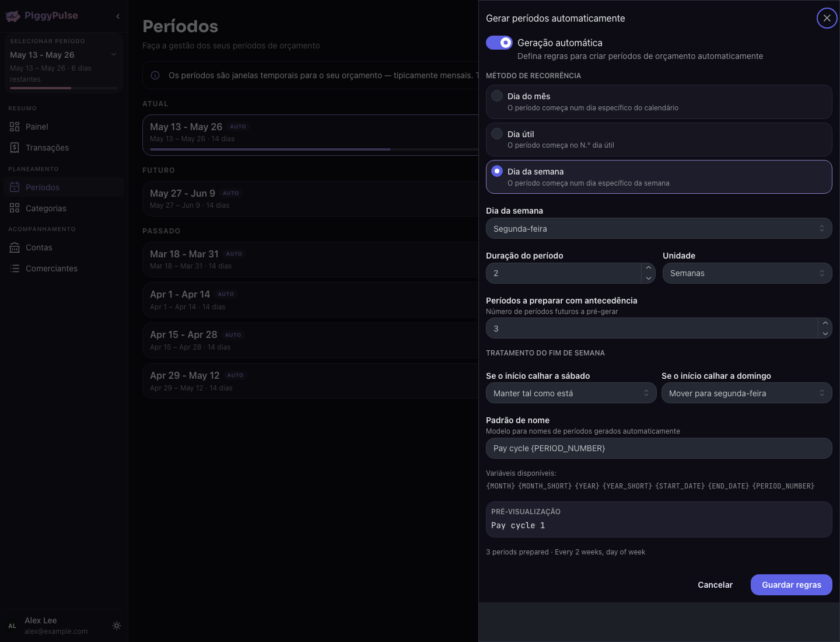
Task: Select the Dia útil radio option
Action: [497, 134]
